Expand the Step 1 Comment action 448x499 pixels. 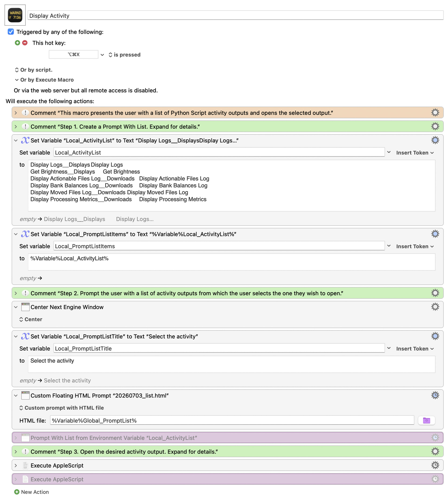click(x=16, y=127)
